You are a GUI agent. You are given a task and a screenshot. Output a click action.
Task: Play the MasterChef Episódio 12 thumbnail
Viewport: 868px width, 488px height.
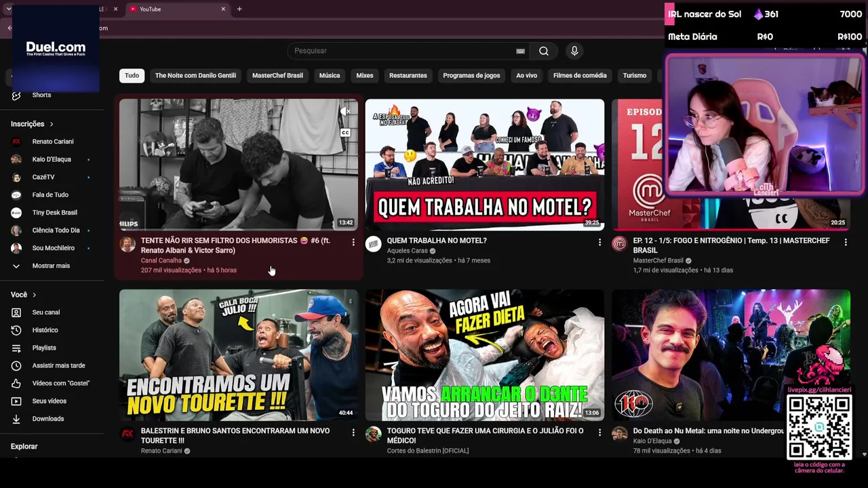tap(731, 165)
